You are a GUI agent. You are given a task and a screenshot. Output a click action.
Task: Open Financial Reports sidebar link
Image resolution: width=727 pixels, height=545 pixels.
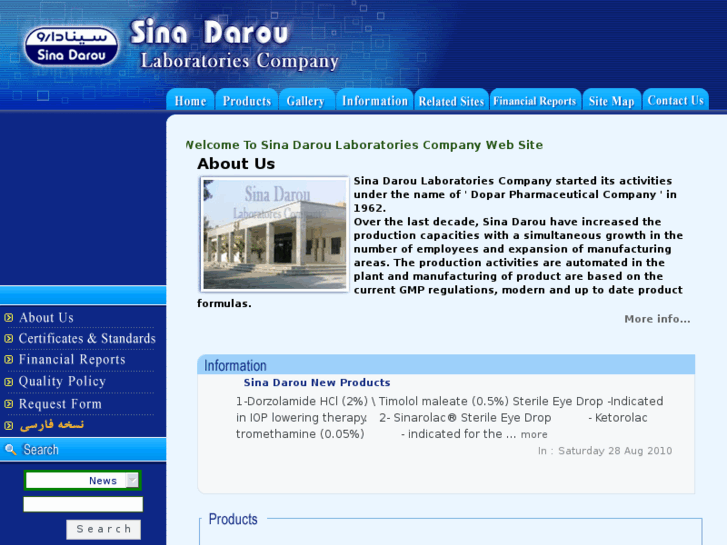[x=72, y=359]
